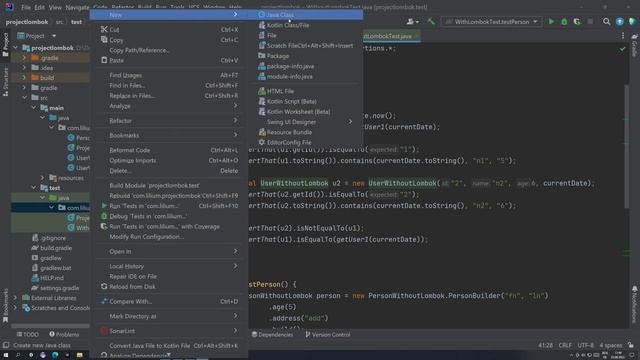The image size is (640, 360).
Task: Click the Debug bug icon in toolbar
Action: (x=564, y=22)
